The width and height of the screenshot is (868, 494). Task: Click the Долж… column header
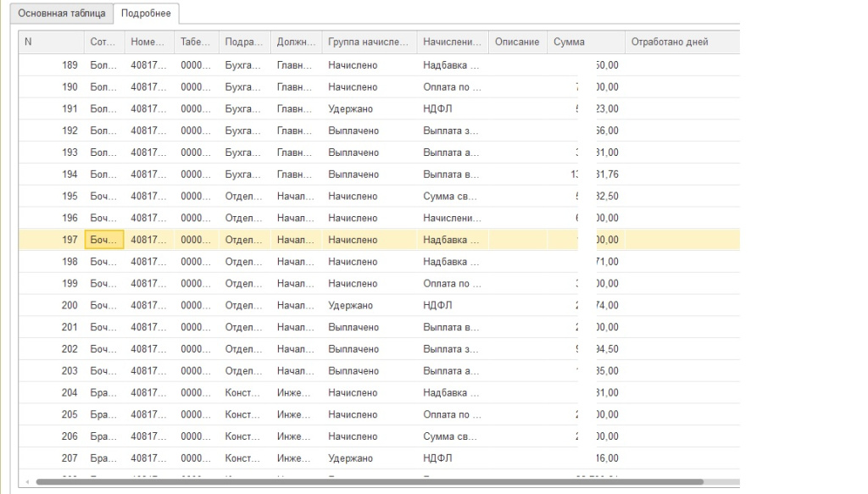296,42
